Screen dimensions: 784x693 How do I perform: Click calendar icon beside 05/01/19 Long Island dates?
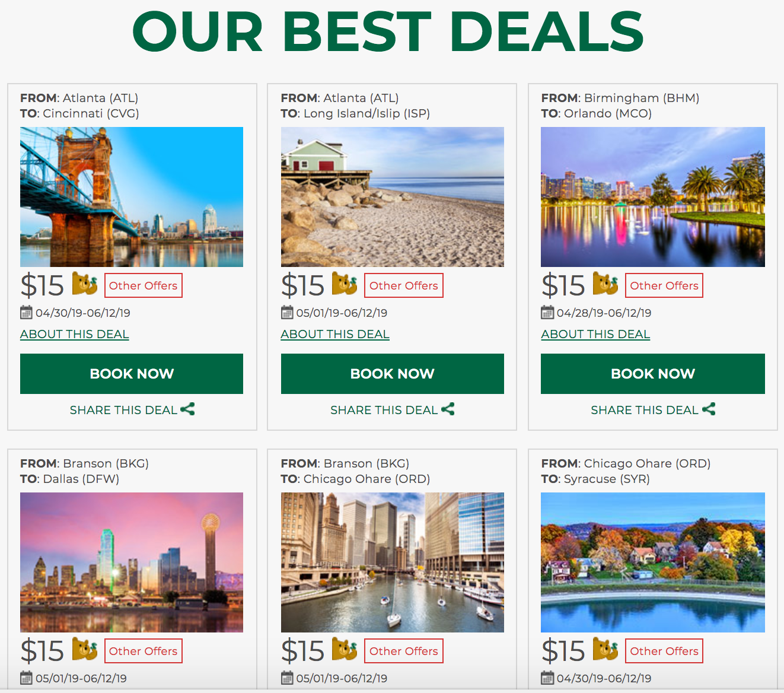(x=287, y=312)
